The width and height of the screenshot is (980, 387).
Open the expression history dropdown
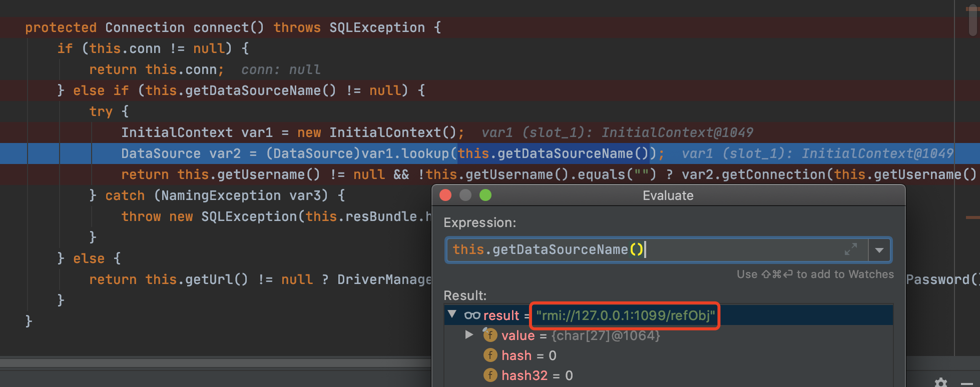pyautogui.click(x=879, y=250)
